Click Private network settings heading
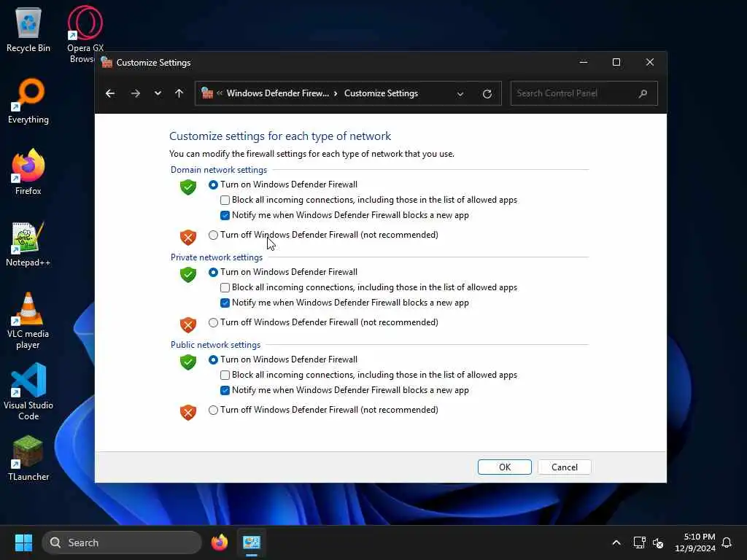This screenshot has width=747, height=560. (216, 257)
